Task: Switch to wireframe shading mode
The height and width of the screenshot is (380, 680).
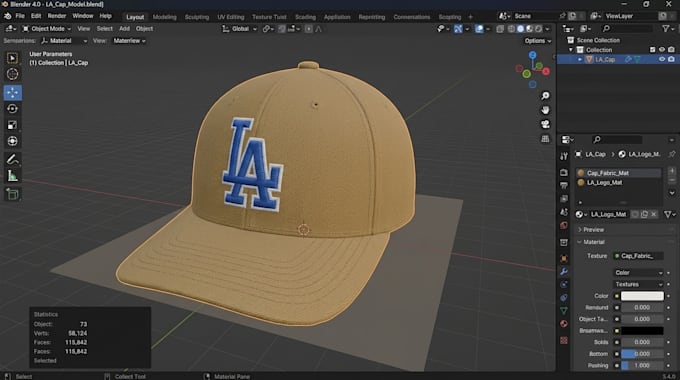Action: click(x=512, y=29)
